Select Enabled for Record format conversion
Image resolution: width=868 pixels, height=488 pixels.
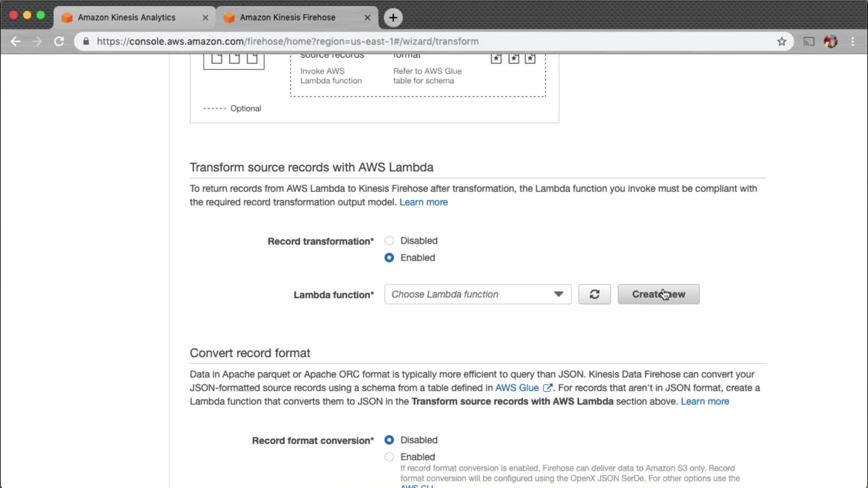[389, 457]
